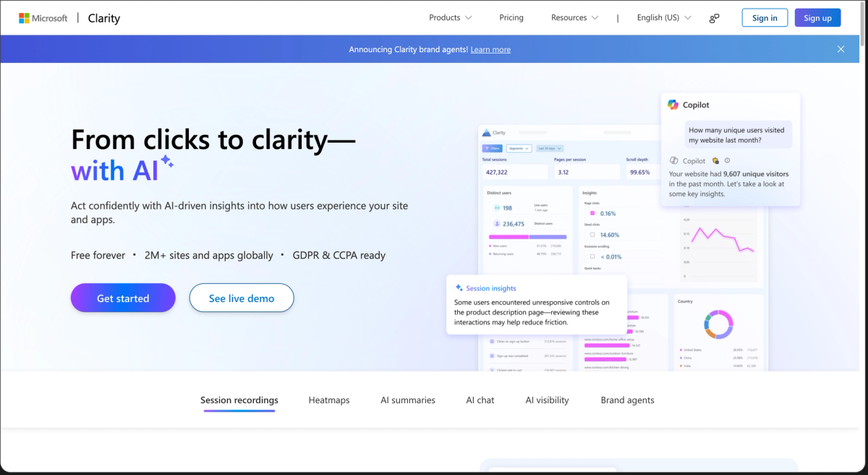
Task: Click the Filters button in dashboard preview
Action: (x=494, y=148)
